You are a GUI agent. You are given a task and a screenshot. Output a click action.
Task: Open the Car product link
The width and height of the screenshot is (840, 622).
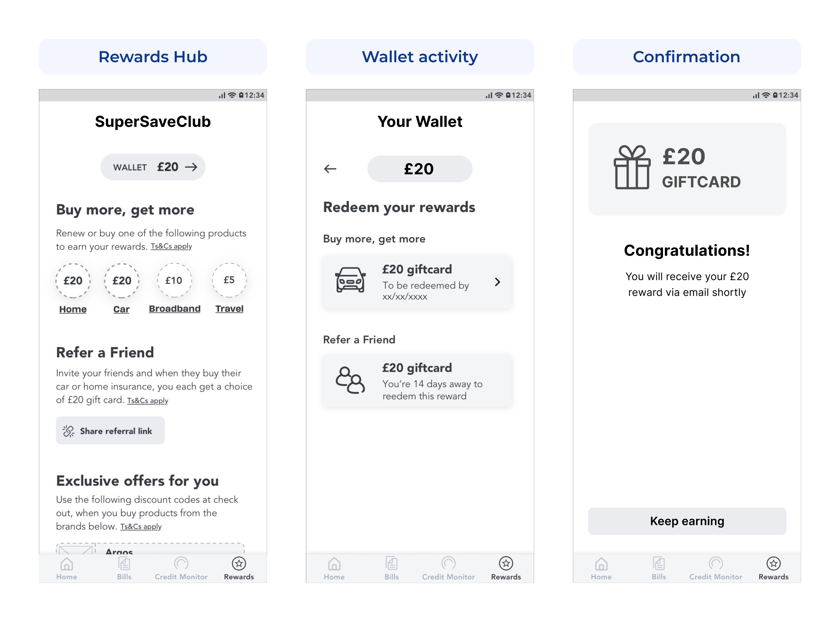121,309
